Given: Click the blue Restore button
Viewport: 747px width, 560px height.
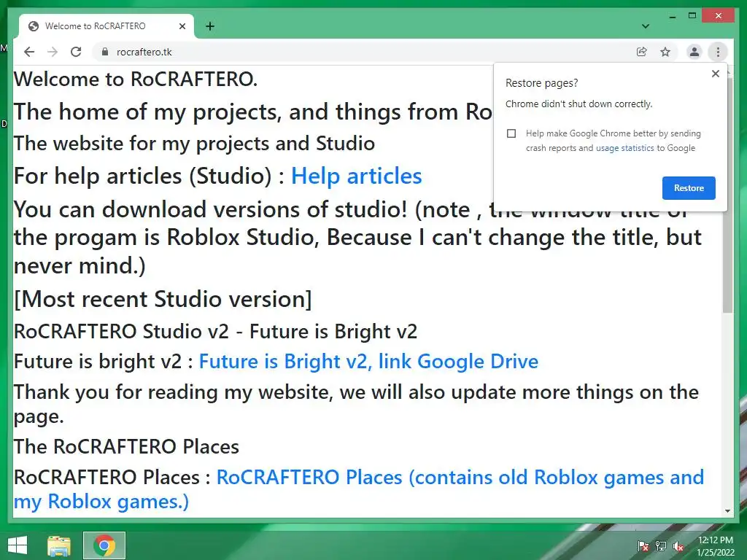Looking at the screenshot, I should [x=689, y=188].
